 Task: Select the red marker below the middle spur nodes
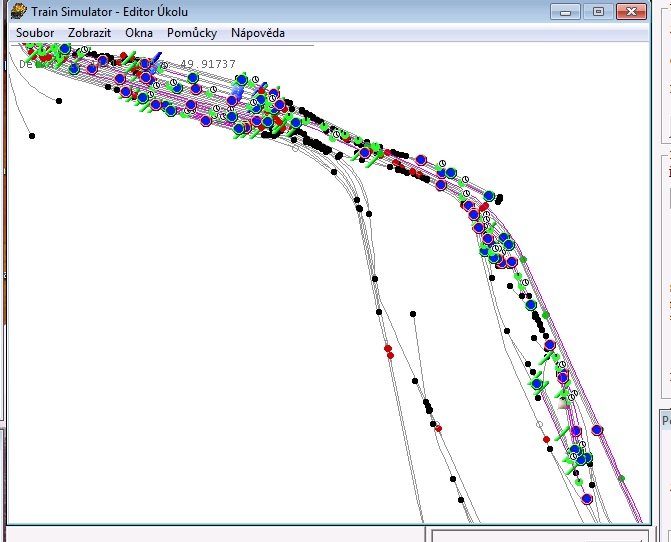(x=438, y=428)
